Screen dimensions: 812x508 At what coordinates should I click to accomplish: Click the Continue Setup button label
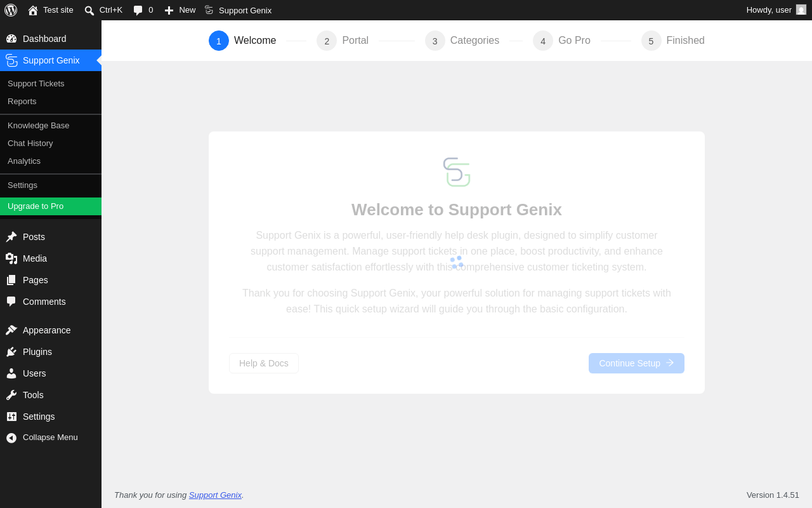coord(629,363)
